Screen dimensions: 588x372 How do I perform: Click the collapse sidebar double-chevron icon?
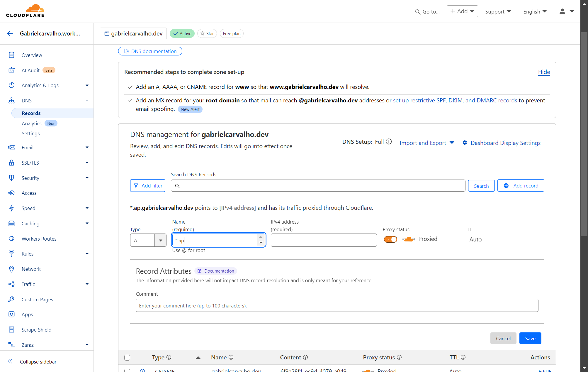[x=10, y=361]
